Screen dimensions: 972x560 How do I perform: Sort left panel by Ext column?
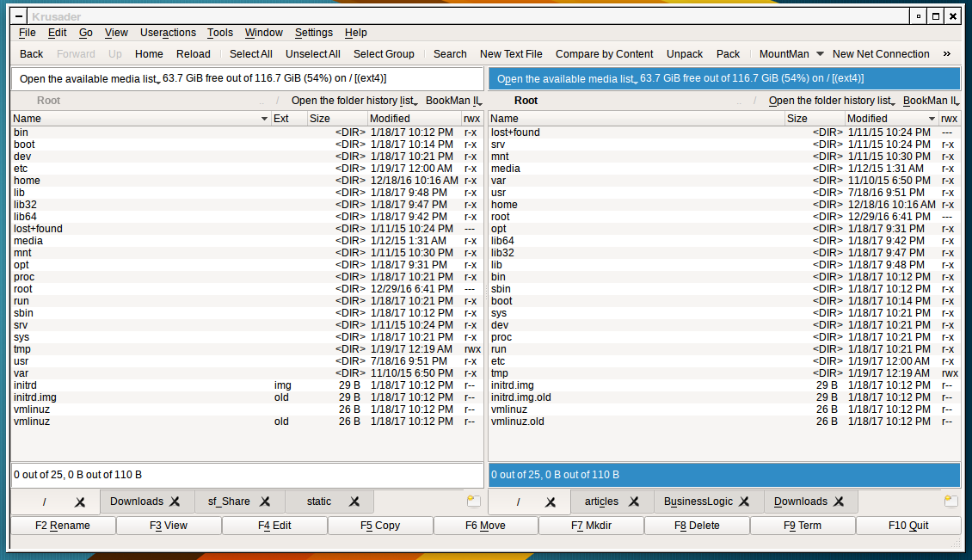coord(290,119)
